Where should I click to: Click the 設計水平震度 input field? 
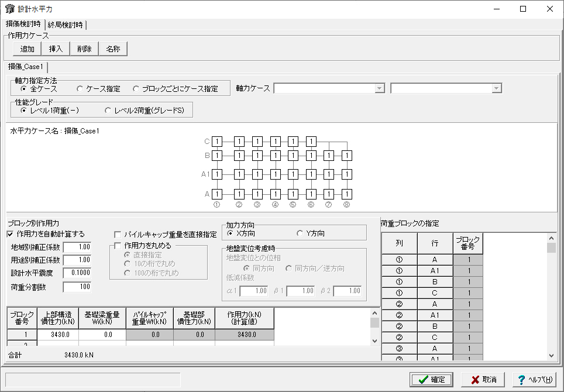pyautogui.click(x=77, y=273)
